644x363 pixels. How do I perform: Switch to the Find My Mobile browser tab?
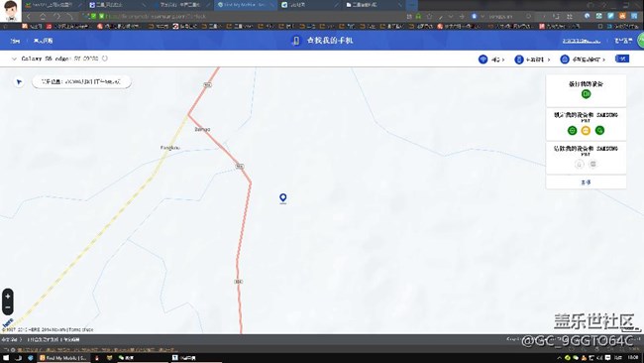pos(244,5)
